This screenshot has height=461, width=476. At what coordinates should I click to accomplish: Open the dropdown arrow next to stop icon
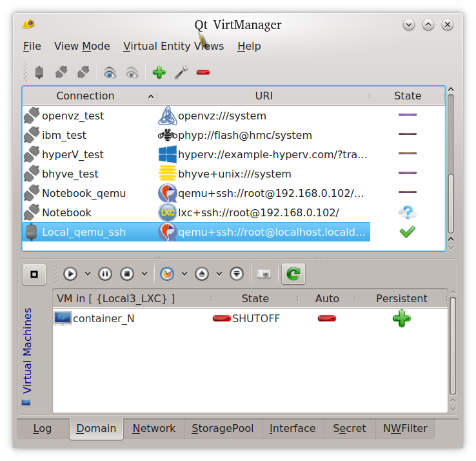[144, 274]
